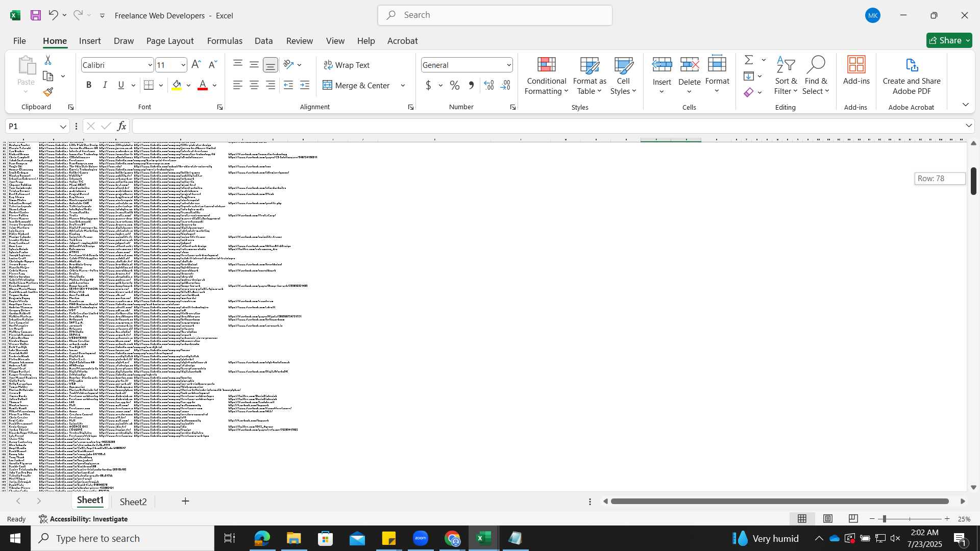
Task: Click the Save icon in title bar
Action: click(35, 15)
